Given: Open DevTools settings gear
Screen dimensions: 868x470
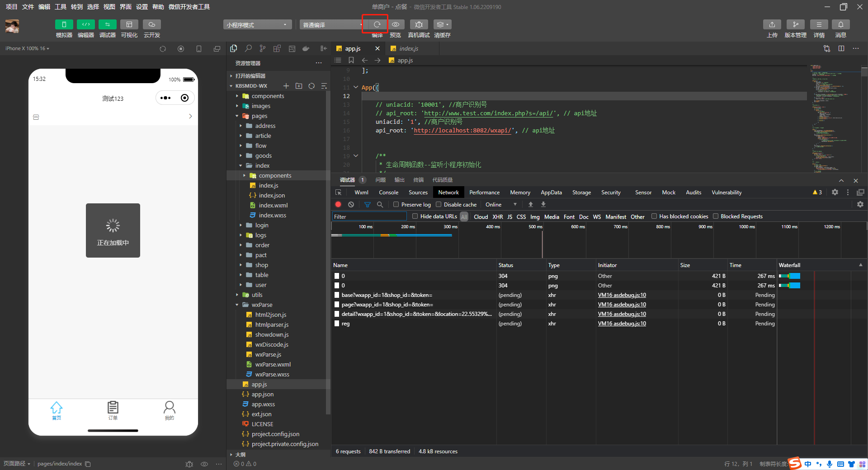Looking at the screenshot, I should click(x=835, y=192).
